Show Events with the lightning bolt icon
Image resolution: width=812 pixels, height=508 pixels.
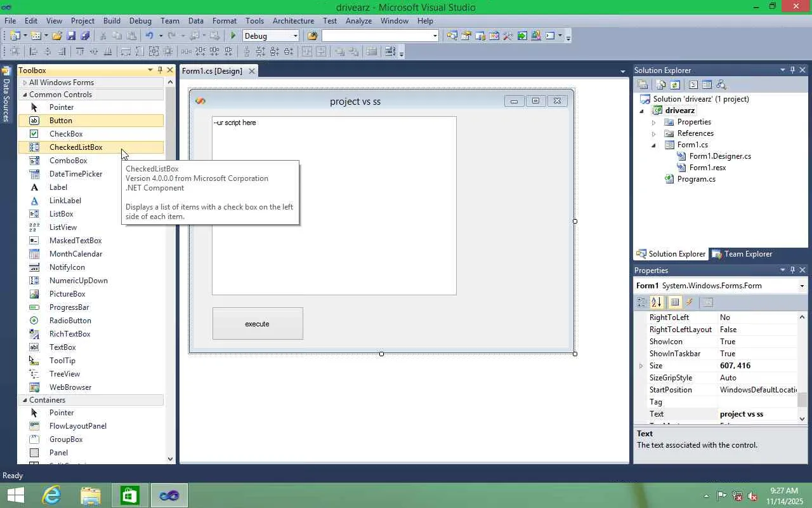coord(690,302)
